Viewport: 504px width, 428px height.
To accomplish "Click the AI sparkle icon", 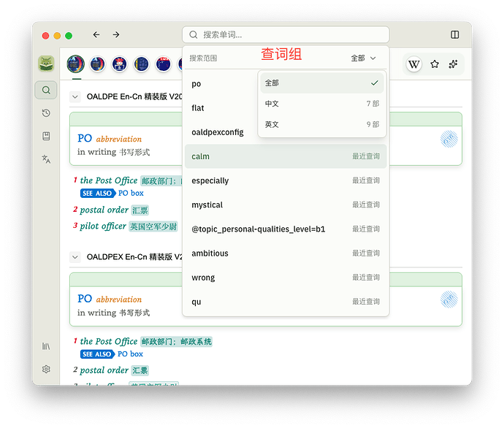I will (x=453, y=64).
